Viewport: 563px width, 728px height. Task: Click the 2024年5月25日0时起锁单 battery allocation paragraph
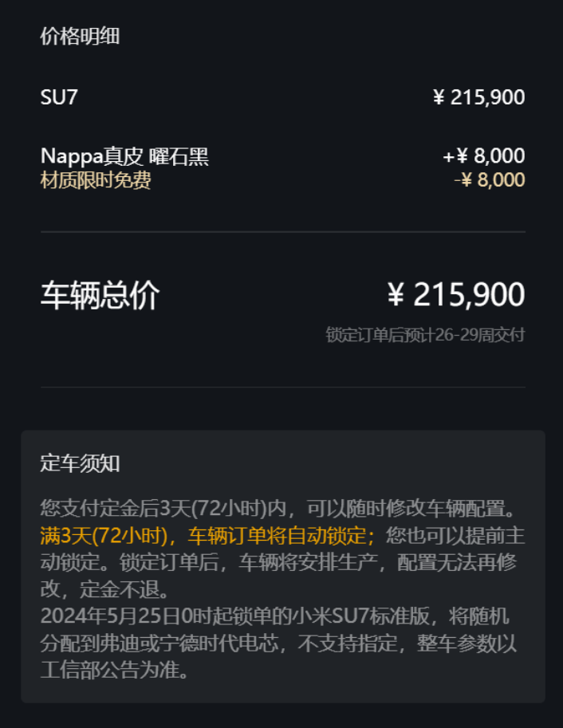278,643
